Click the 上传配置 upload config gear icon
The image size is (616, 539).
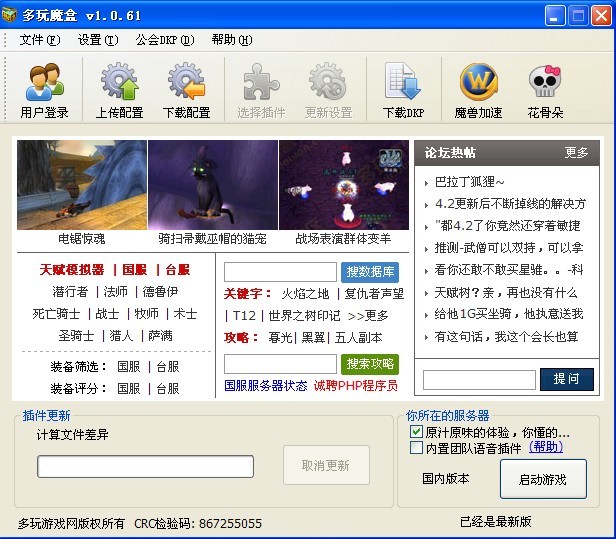(119, 81)
